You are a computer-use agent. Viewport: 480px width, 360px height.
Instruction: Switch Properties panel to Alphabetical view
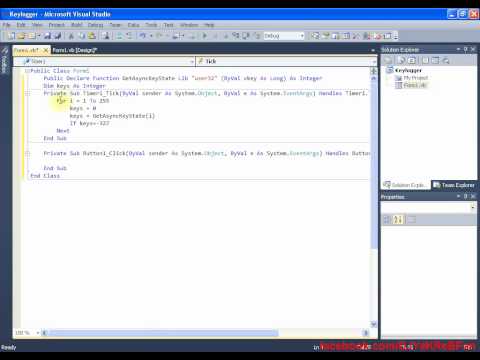[398, 219]
